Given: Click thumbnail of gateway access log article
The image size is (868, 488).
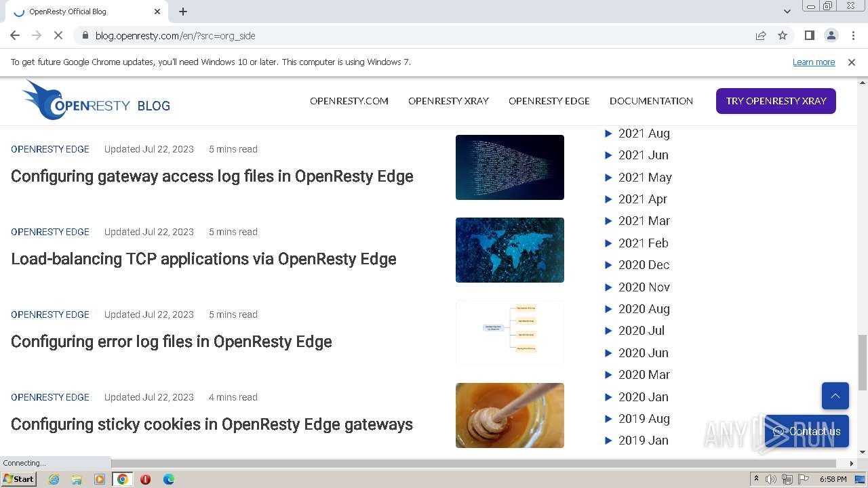Looking at the screenshot, I should [510, 167].
